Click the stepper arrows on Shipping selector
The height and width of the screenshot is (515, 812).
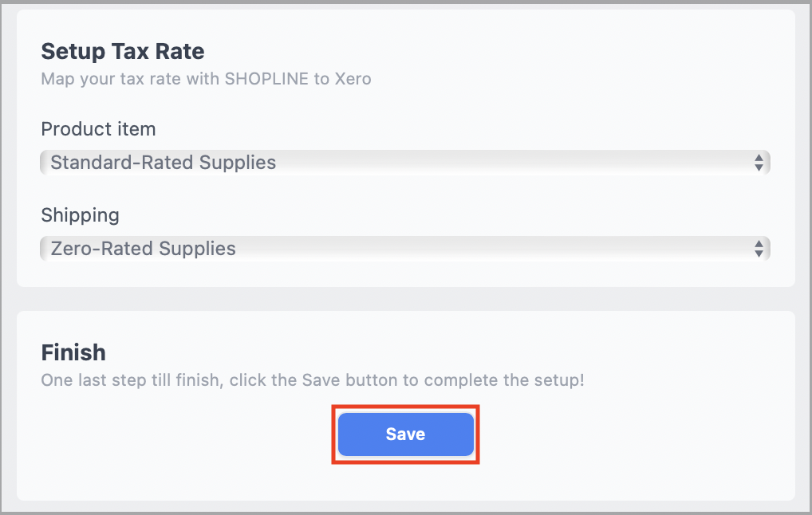pos(761,248)
